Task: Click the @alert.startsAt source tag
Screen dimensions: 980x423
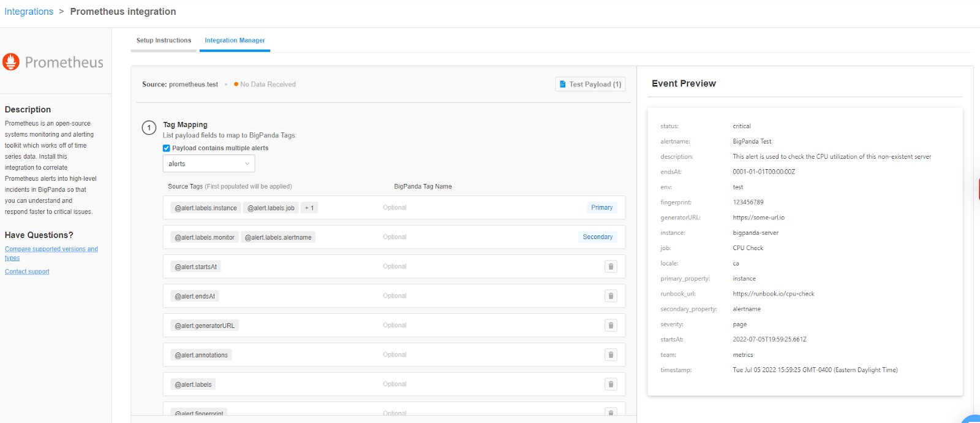Action: tap(196, 267)
